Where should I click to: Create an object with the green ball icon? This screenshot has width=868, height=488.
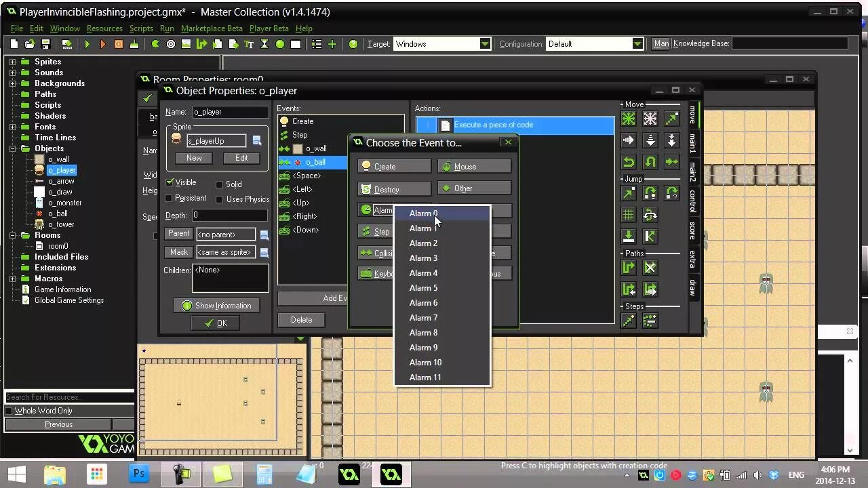pyautogui.click(x=280, y=44)
